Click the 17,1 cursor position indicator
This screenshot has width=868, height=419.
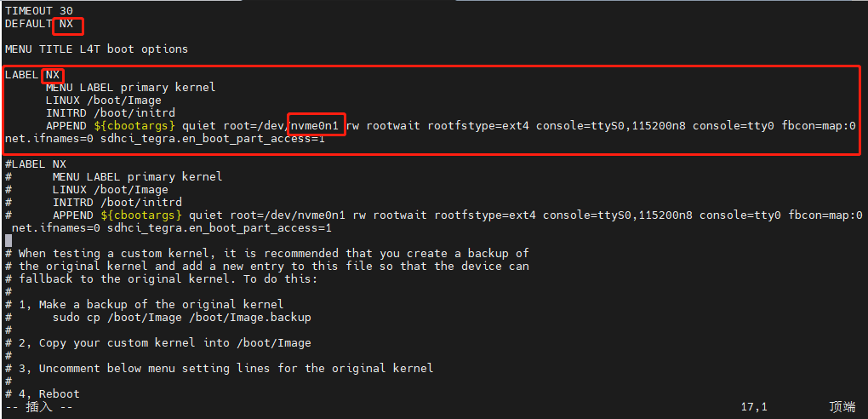754,407
